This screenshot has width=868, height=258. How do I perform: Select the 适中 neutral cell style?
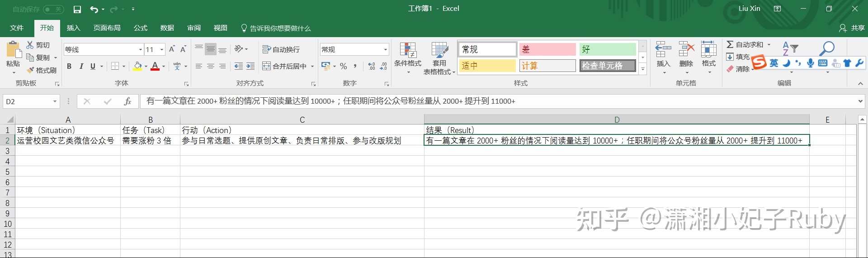tap(487, 66)
